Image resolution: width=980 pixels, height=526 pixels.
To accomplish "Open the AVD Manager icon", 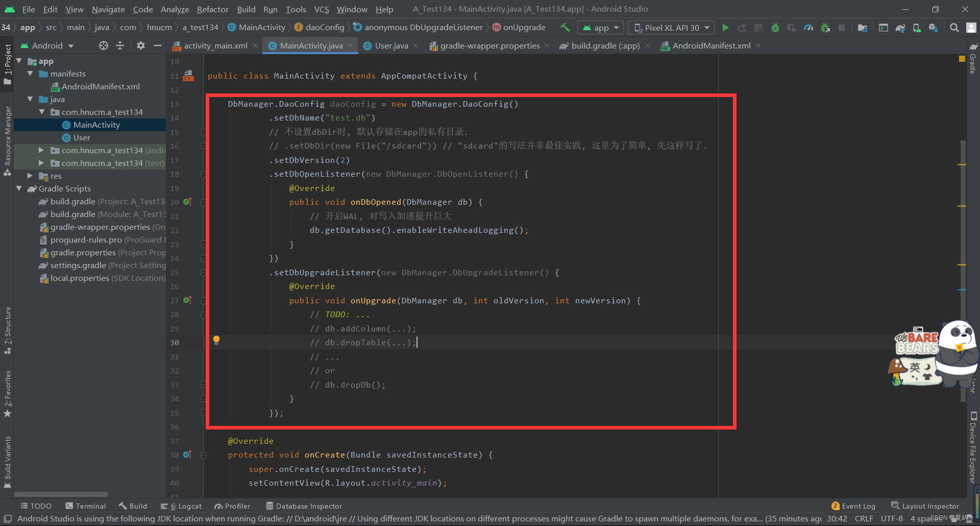I will point(917,28).
